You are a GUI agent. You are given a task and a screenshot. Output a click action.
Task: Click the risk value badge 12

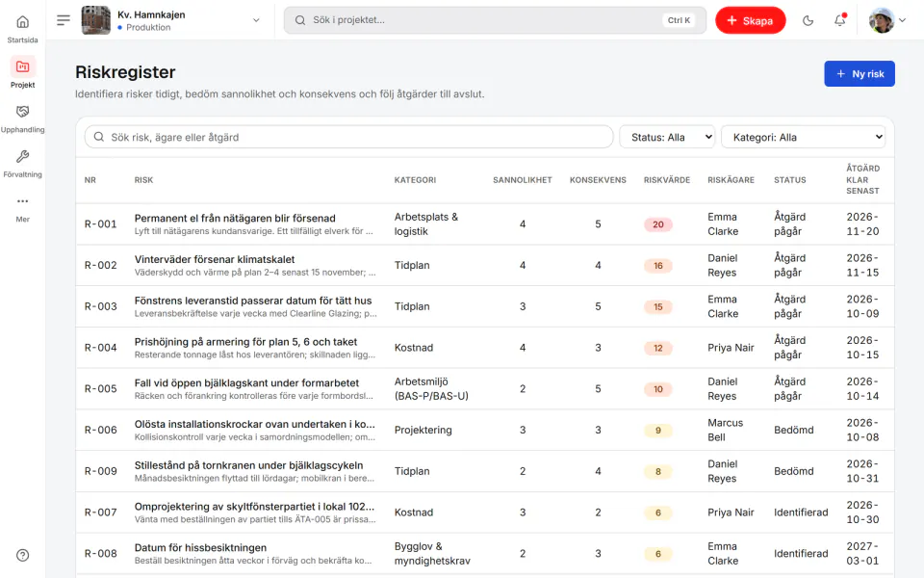pyautogui.click(x=658, y=348)
